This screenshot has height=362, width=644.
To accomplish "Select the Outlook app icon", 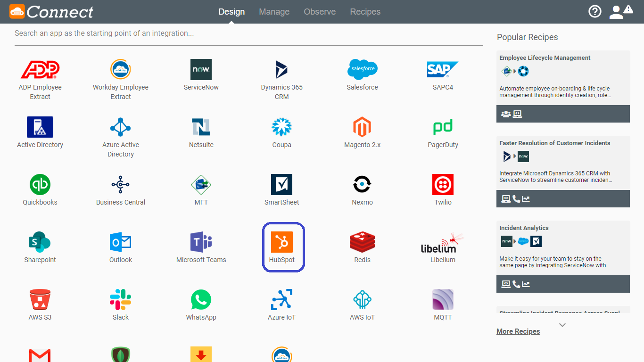I will 121,242.
